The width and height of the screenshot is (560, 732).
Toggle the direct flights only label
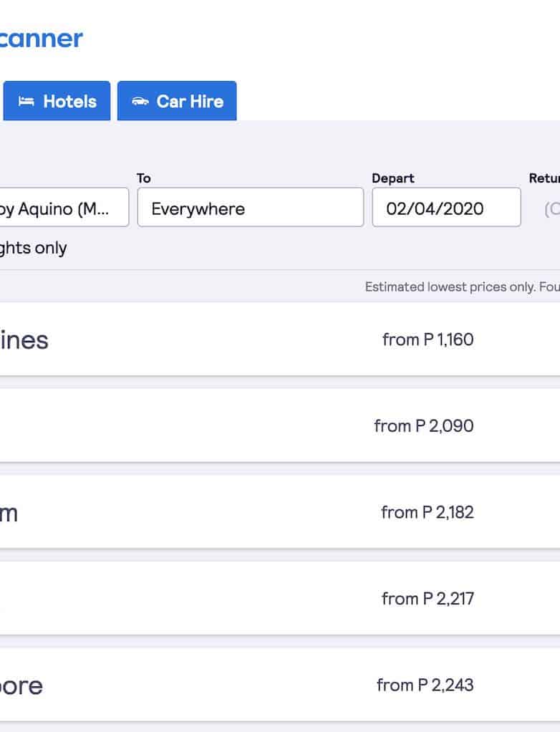(33, 248)
